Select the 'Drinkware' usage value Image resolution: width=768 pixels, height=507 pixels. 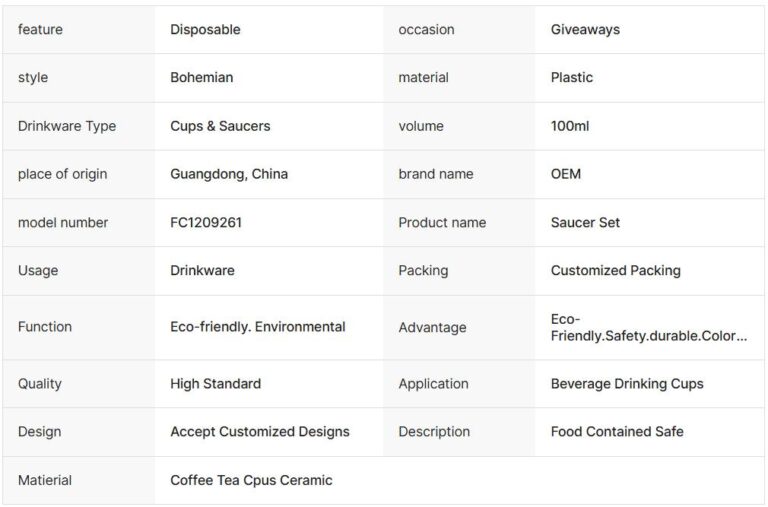[x=202, y=270]
